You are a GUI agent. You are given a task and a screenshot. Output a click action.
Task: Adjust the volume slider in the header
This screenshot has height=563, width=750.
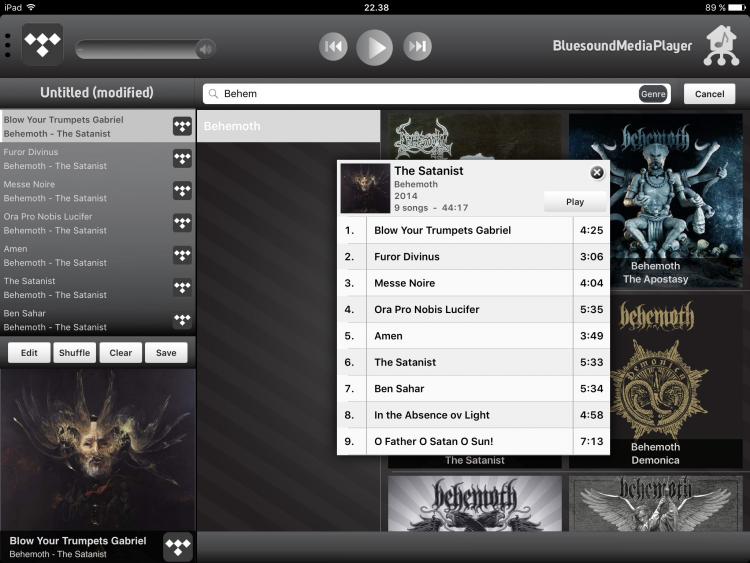coord(145,49)
